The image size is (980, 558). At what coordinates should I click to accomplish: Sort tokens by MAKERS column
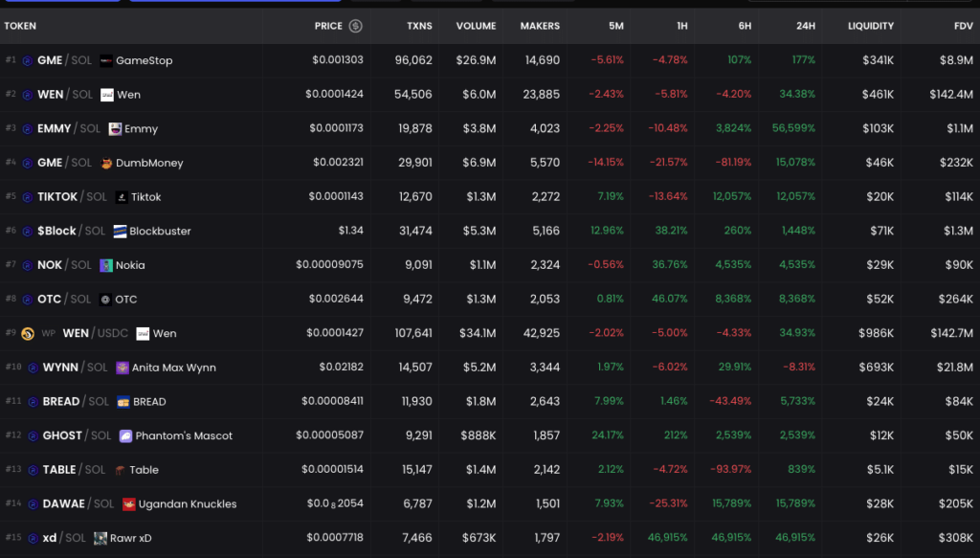click(x=540, y=26)
